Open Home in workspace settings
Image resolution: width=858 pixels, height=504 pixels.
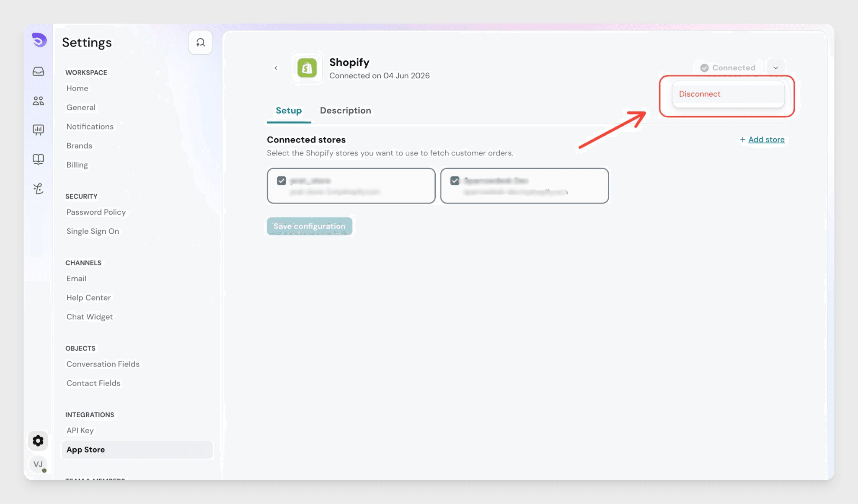tap(77, 88)
